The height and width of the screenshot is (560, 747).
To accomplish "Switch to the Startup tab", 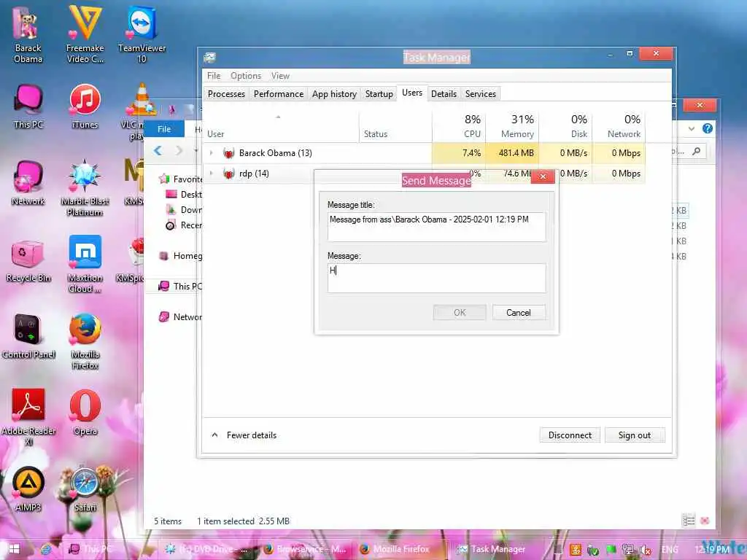I will pyautogui.click(x=379, y=94).
